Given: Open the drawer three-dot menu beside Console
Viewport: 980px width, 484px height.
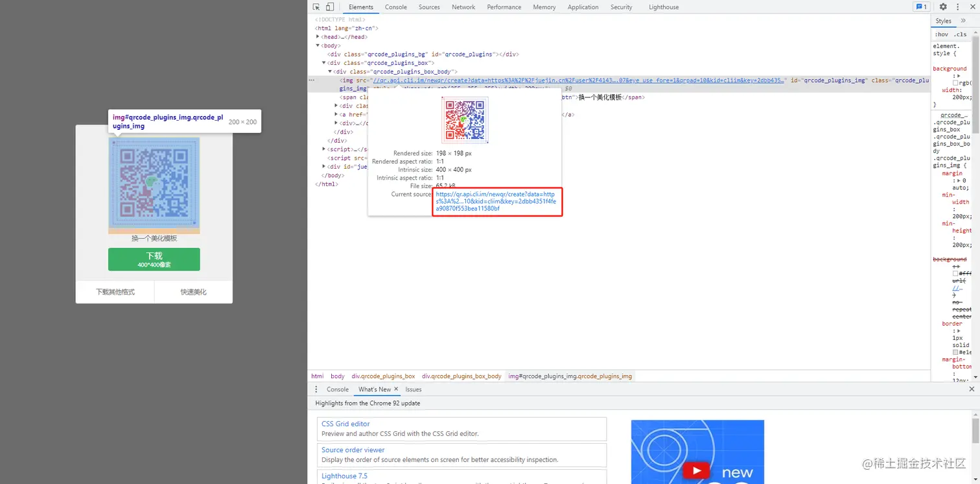Looking at the screenshot, I should click(316, 389).
